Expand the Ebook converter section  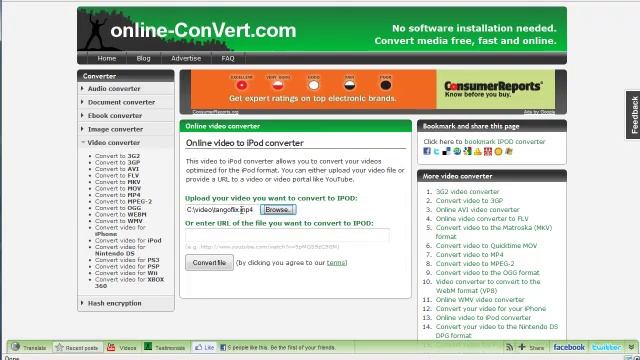tap(126, 116)
